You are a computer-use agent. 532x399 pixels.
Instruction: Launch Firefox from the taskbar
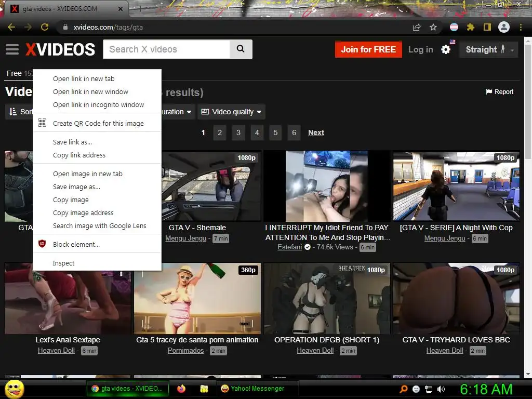181,389
